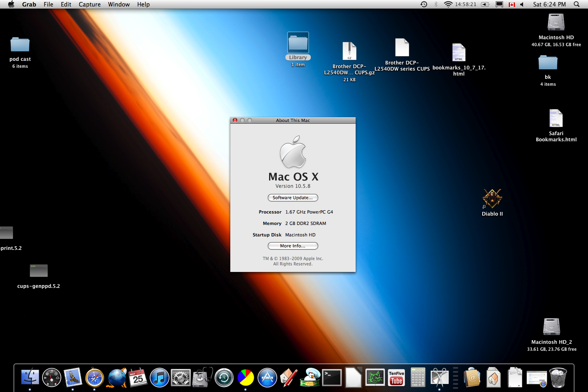The width and height of the screenshot is (588, 392).
Task: Select the bk folder on desktop
Action: (548, 62)
